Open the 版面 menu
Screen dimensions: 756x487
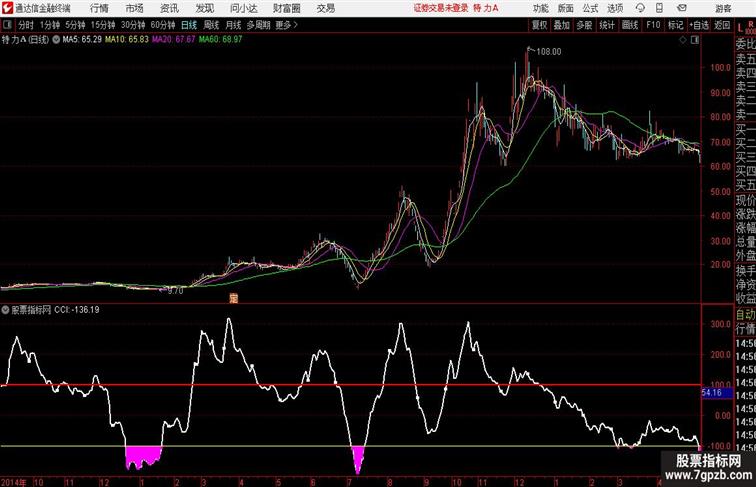point(566,8)
